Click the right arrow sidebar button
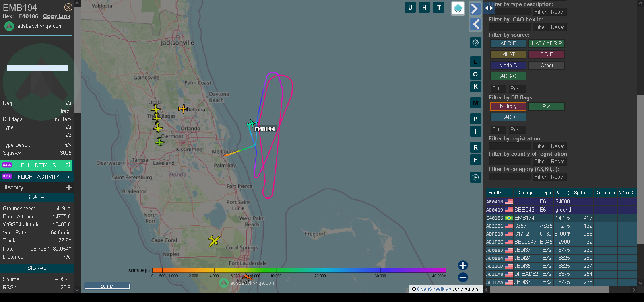The image size is (644, 302). (x=475, y=8)
